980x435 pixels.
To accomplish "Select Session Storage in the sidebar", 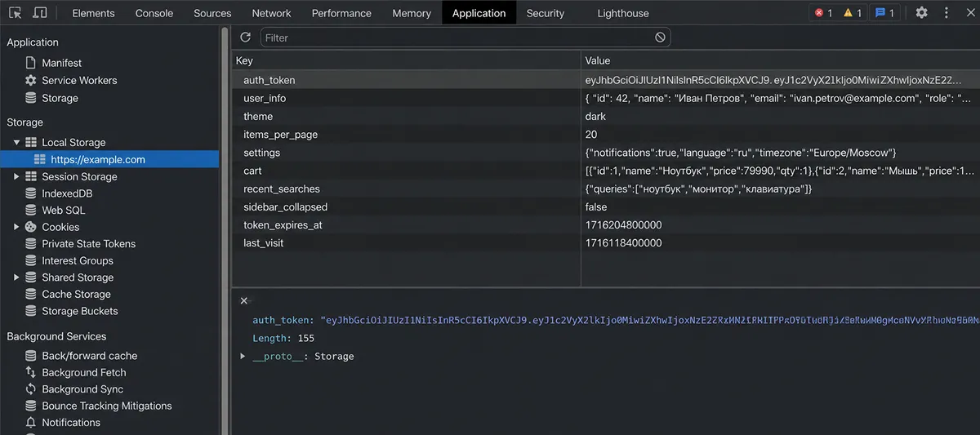I will point(79,176).
